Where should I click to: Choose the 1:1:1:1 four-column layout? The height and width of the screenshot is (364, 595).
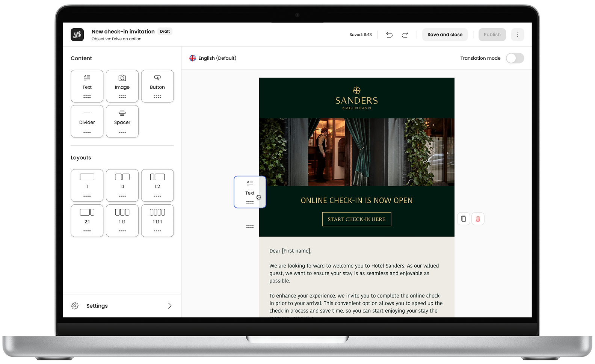(x=157, y=221)
